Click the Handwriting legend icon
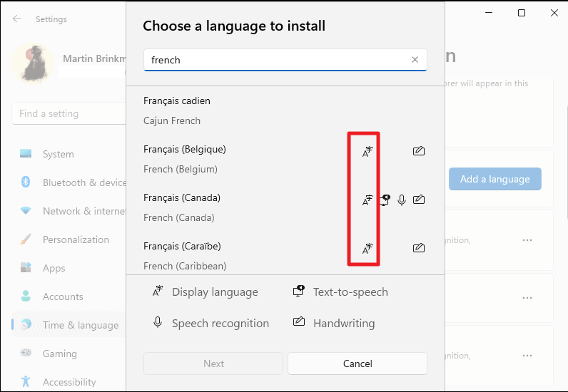Viewport: 568px width, 392px height. (x=299, y=321)
